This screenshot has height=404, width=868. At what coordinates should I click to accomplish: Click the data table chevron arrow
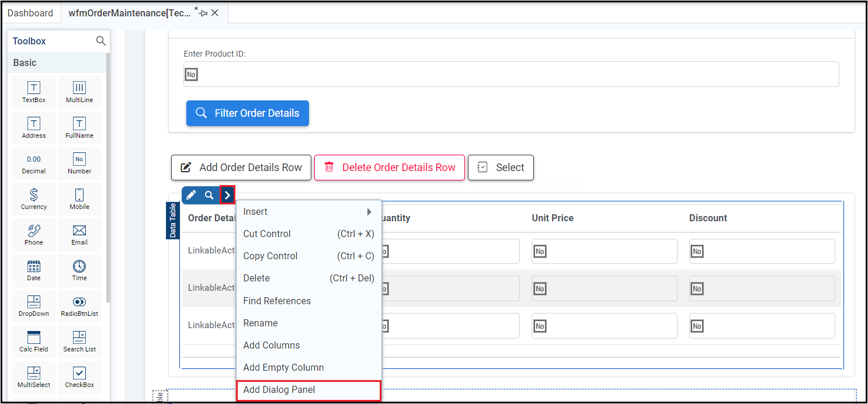pyautogui.click(x=227, y=195)
